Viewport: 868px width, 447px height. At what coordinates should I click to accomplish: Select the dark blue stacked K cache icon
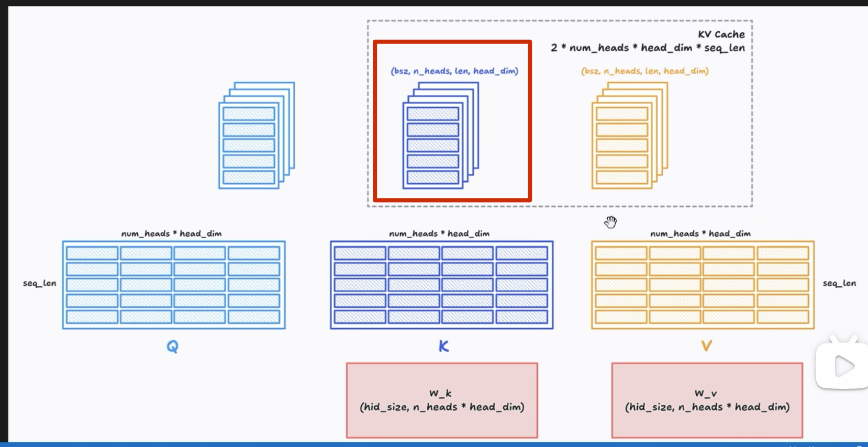(x=440, y=136)
